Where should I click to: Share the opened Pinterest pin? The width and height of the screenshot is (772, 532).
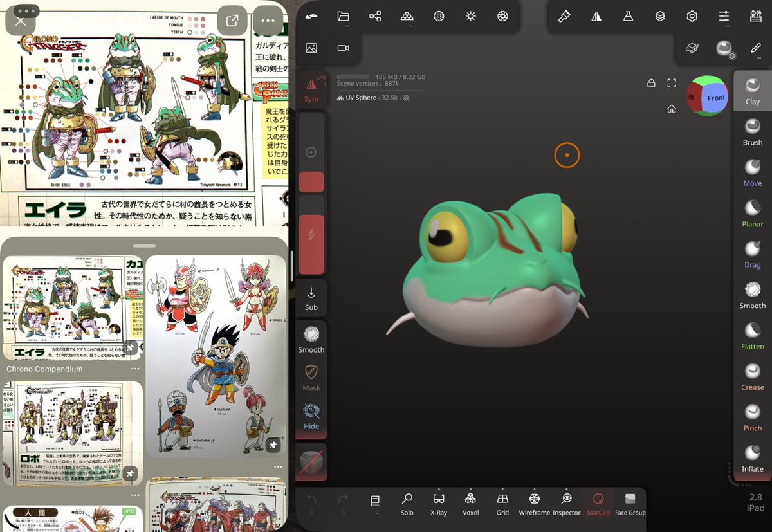(x=232, y=21)
